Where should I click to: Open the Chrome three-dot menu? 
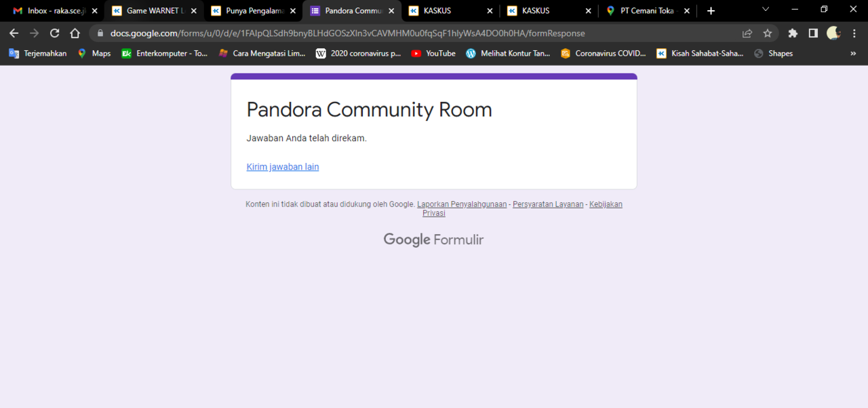click(x=854, y=33)
